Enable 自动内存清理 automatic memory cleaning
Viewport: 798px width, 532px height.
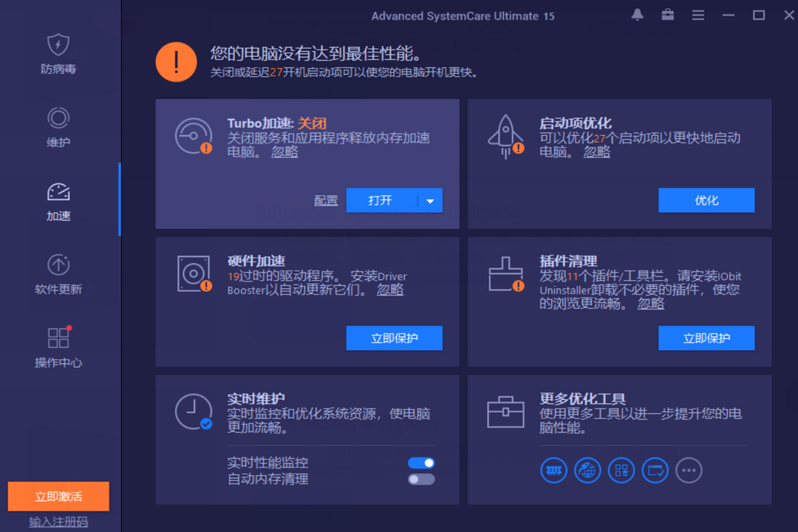[420, 479]
